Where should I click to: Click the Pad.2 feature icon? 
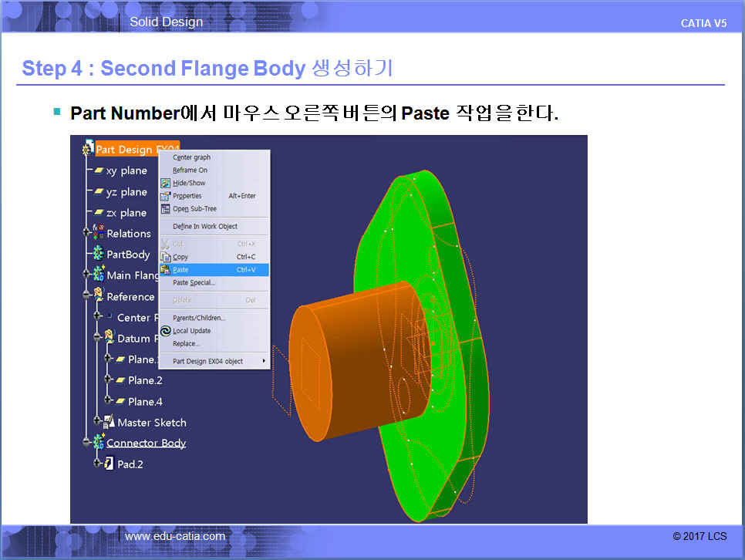point(109,464)
